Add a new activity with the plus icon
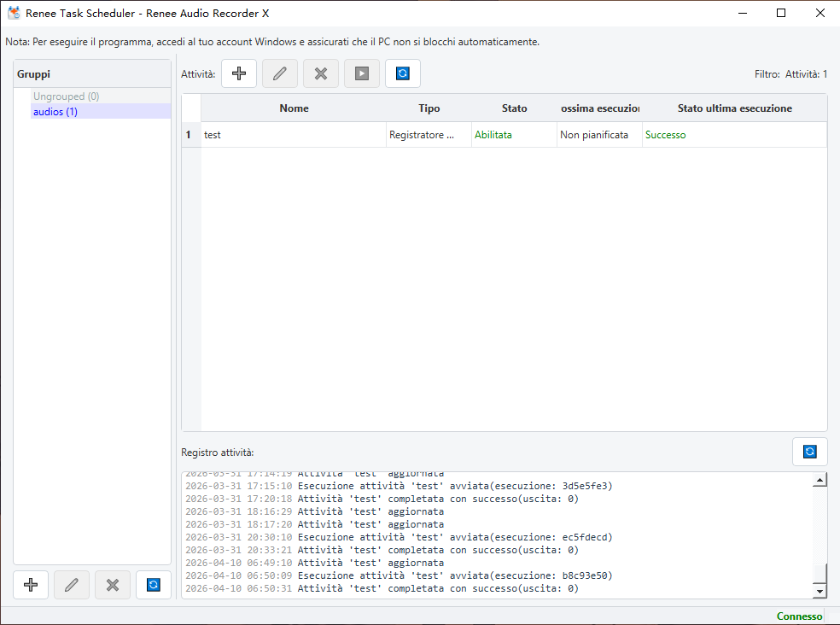840x625 pixels. pyautogui.click(x=239, y=73)
